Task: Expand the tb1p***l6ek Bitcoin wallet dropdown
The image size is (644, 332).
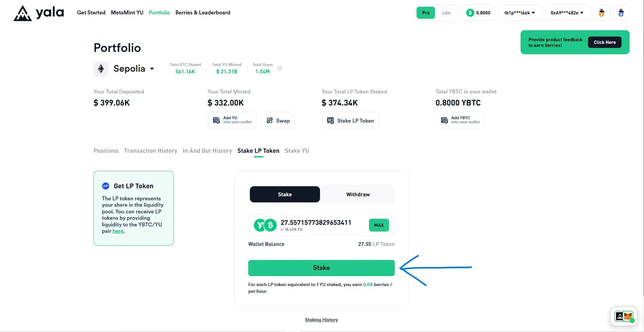Action: 520,13
